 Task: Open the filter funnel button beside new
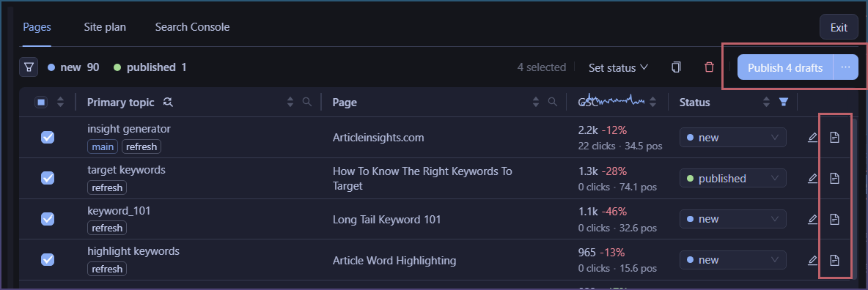click(29, 67)
